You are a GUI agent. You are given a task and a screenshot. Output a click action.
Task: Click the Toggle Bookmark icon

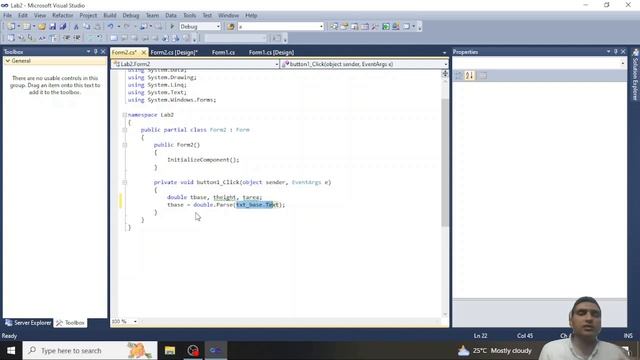pos(114,38)
